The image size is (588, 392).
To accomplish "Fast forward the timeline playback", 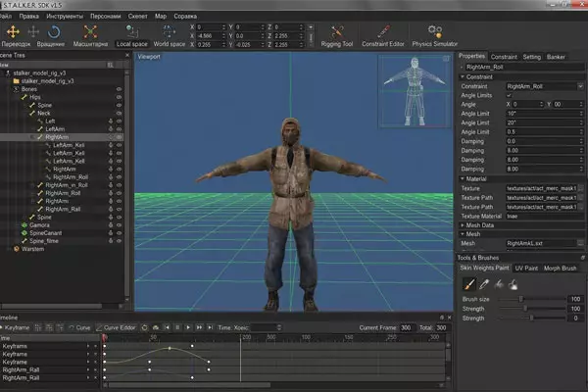I will coord(200,327).
